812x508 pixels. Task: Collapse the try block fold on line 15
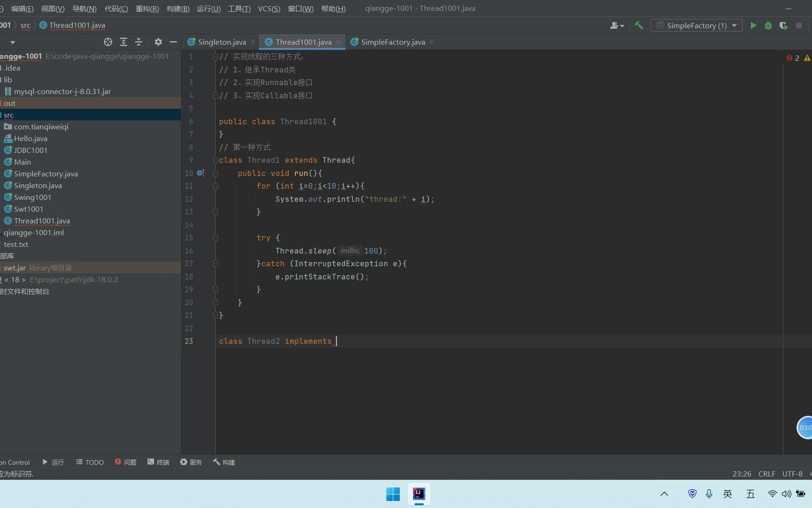(215, 238)
